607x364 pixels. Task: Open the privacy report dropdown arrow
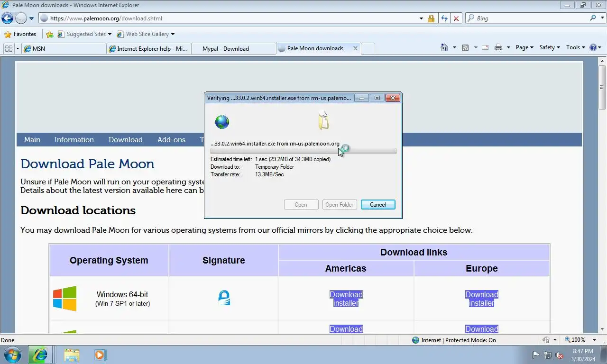click(555, 340)
